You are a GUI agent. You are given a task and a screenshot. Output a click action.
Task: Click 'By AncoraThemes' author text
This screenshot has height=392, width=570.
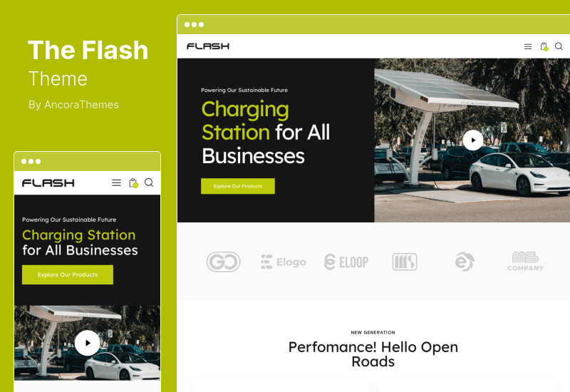pyautogui.click(x=74, y=105)
